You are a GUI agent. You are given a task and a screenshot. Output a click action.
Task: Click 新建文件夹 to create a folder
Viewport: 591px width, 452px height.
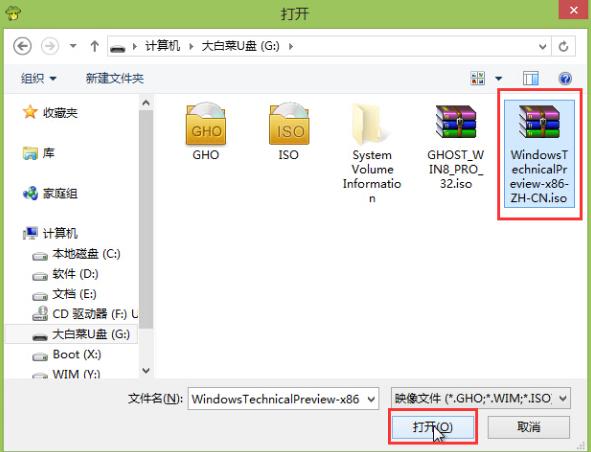click(115, 78)
